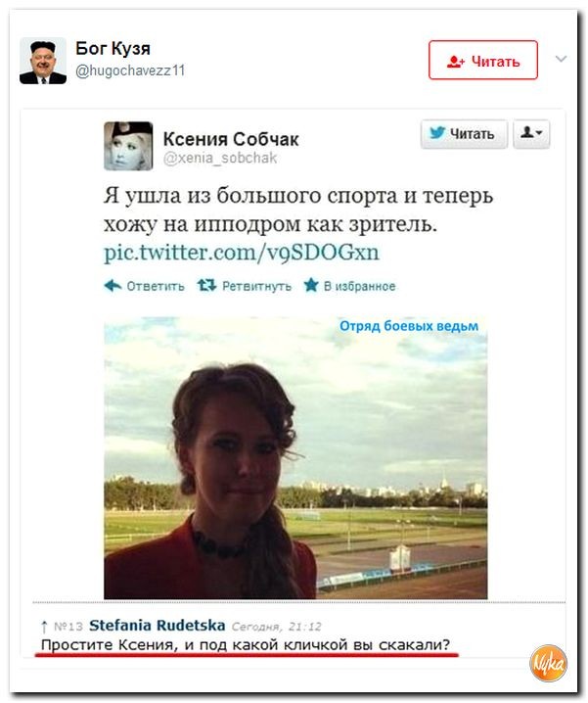Click the Ретвитнуть retweet arrows icon
Viewport: 588px width, 703px height.
[206, 285]
